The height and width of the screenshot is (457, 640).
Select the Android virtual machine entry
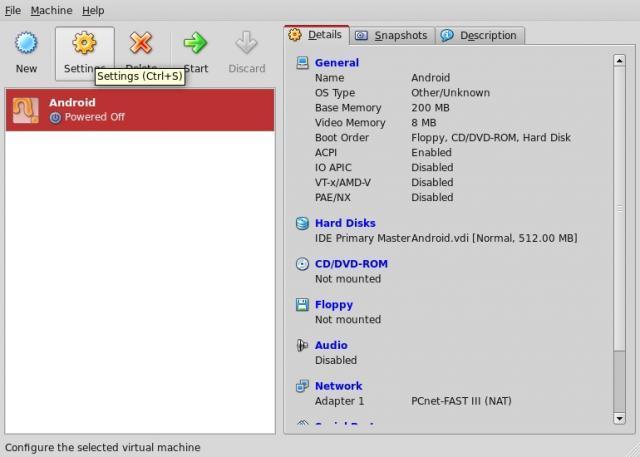[x=140, y=110]
